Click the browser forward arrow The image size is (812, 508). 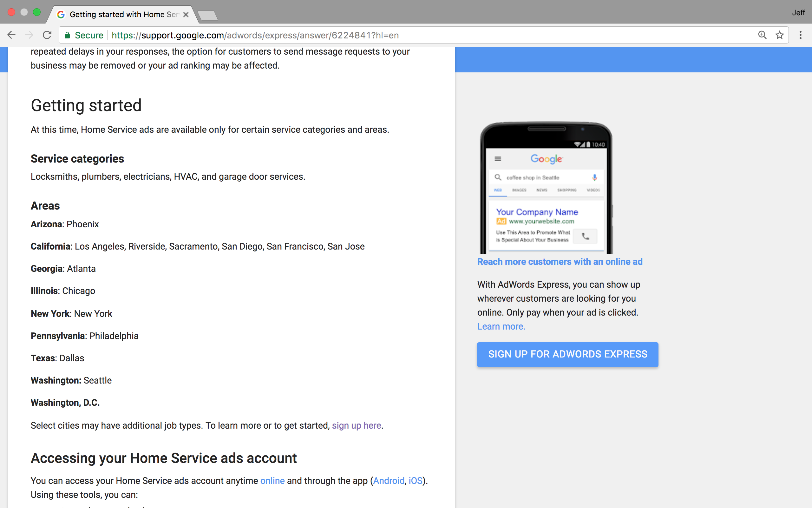[29, 35]
